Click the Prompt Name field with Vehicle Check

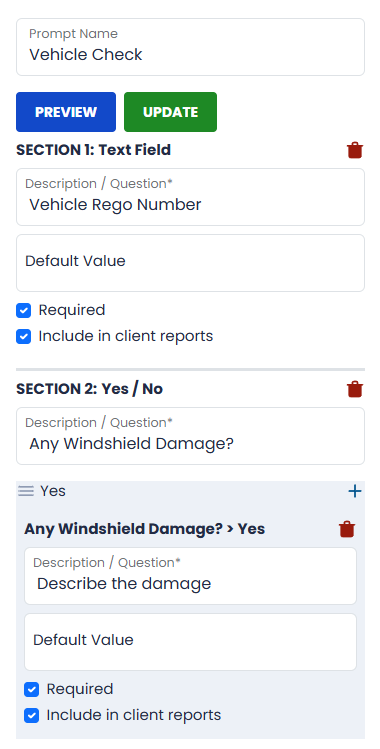[190, 47]
